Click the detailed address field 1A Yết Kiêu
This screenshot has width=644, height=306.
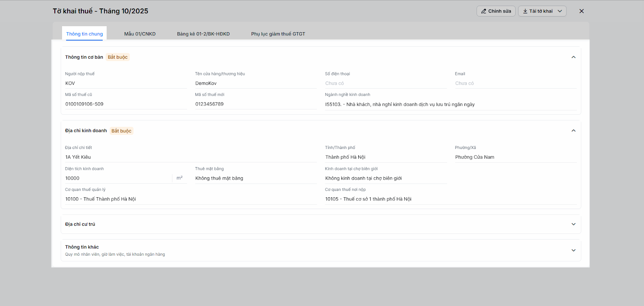[x=191, y=157]
